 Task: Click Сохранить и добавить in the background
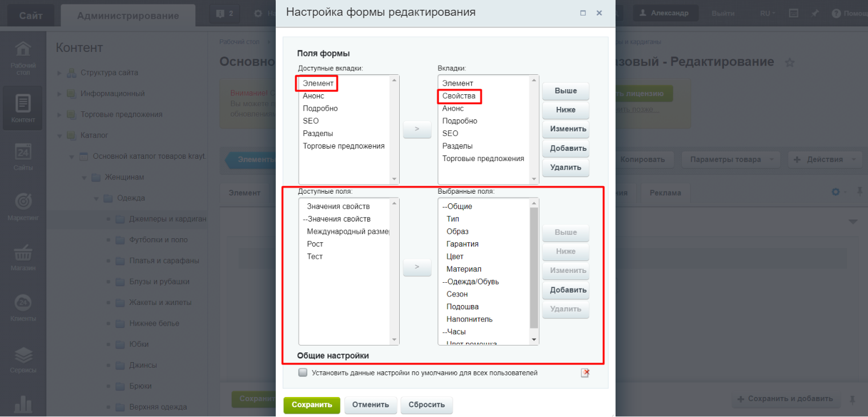coord(785,399)
